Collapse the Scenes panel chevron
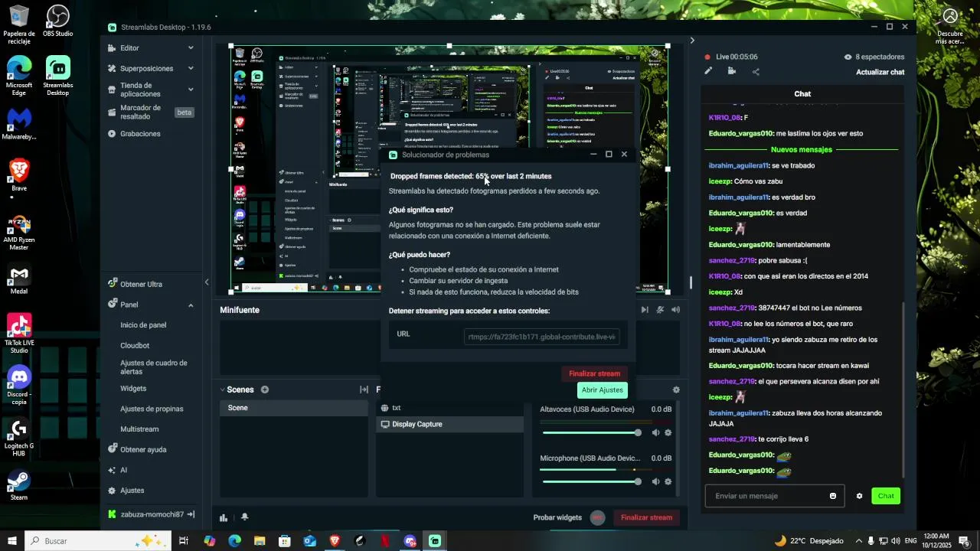980x551 pixels. coord(223,390)
